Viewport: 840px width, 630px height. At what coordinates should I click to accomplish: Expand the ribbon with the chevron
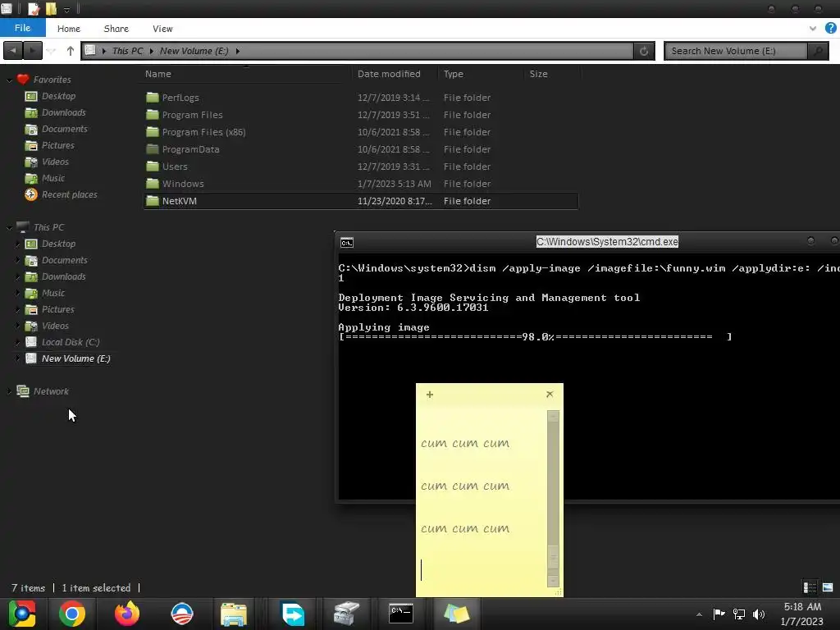[x=813, y=29]
